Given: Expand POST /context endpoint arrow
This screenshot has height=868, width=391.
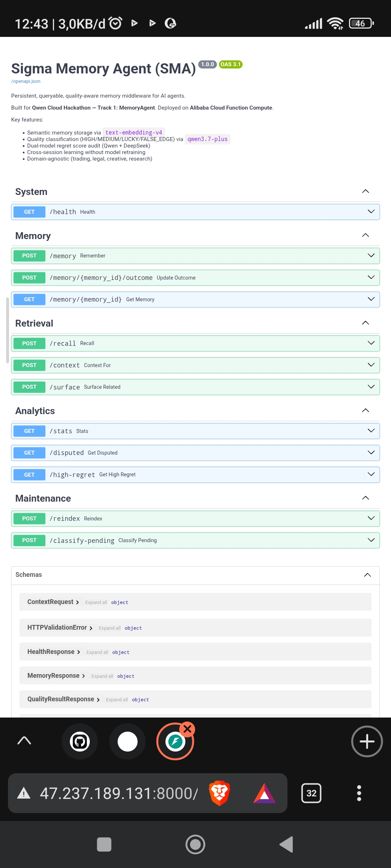Looking at the screenshot, I should pos(371,365).
